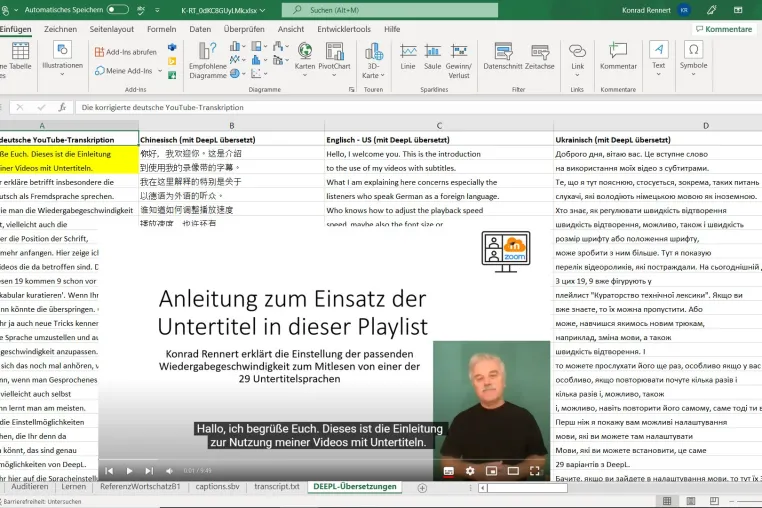Click Add-Ins abrufen button
The height and width of the screenshot is (508, 762).
point(126,52)
